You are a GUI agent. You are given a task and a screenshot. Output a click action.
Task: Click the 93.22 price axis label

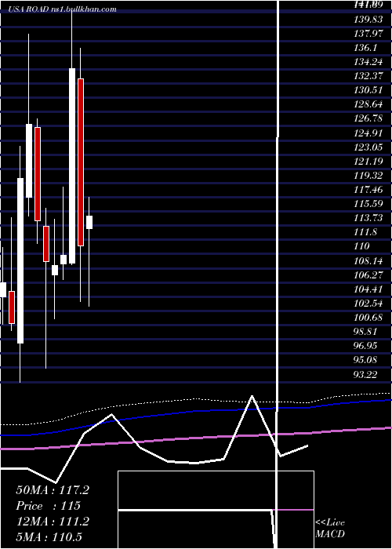coord(366,374)
